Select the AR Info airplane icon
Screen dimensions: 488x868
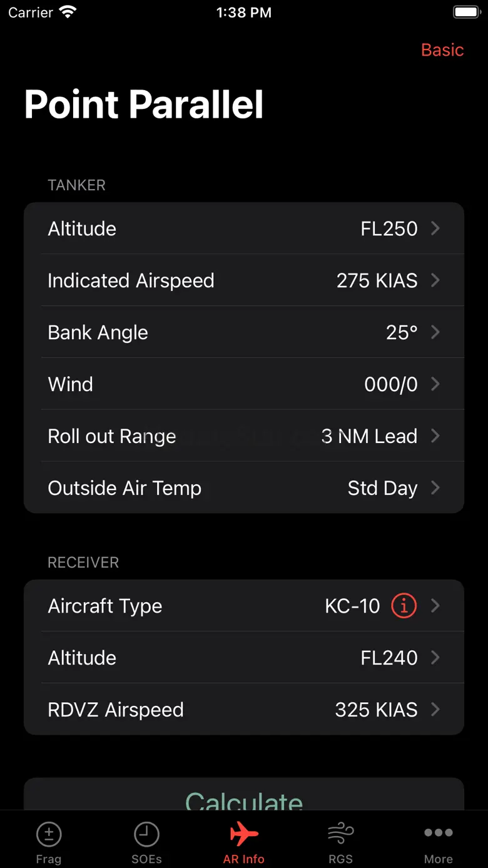tap(244, 834)
